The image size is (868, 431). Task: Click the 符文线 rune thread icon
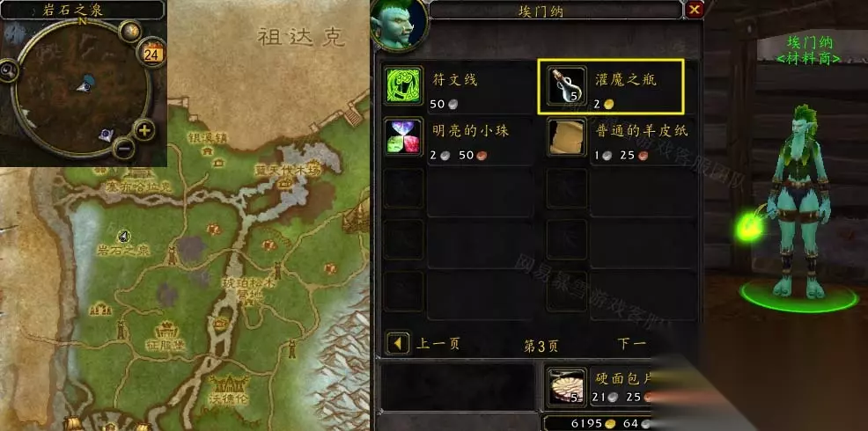[403, 85]
